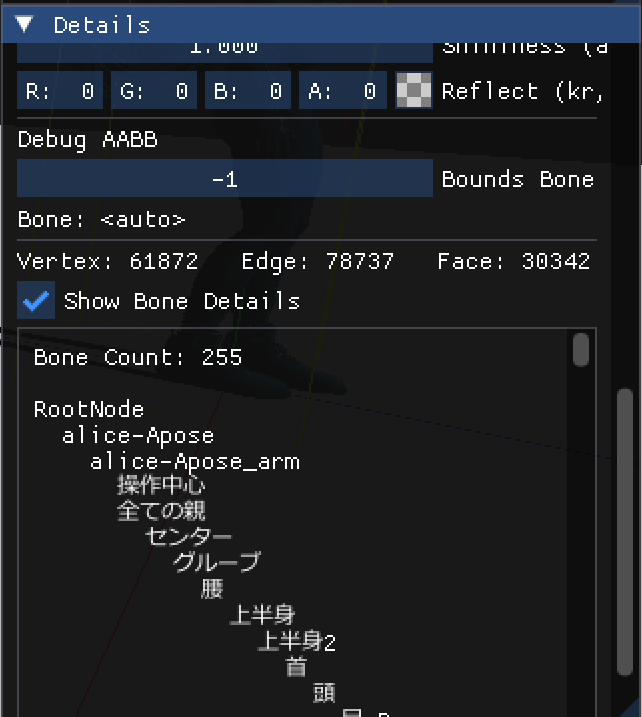Click the Details panel title text
The image size is (642, 717).
pyautogui.click(x=102, y=25)
